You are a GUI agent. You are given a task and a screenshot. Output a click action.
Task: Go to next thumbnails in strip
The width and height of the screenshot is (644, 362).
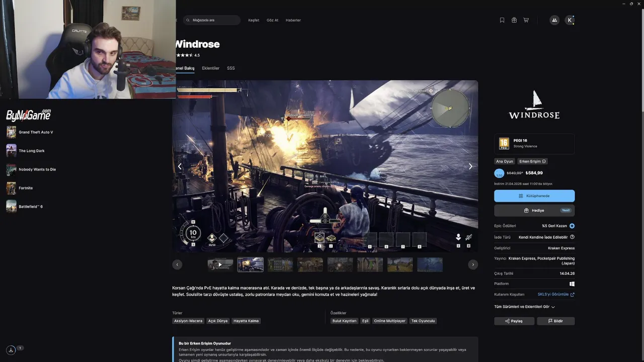pos(473,264)
